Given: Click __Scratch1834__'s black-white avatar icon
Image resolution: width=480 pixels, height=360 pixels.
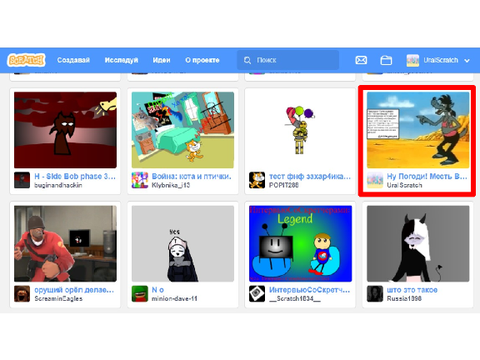Looking at the screenshot, I should pos(257,294).
